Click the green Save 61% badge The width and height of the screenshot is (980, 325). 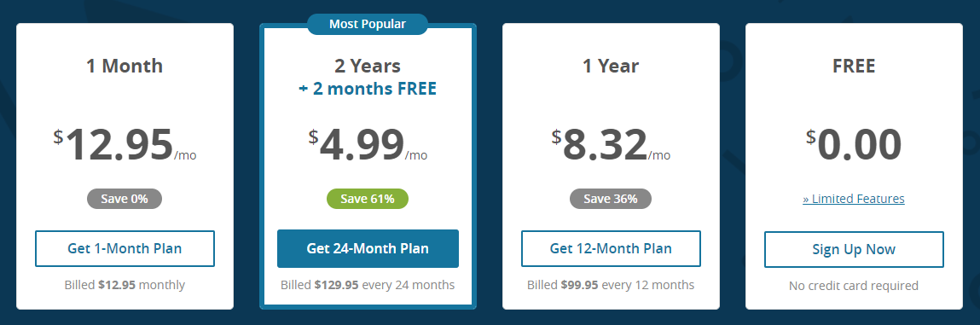(368, 199)
